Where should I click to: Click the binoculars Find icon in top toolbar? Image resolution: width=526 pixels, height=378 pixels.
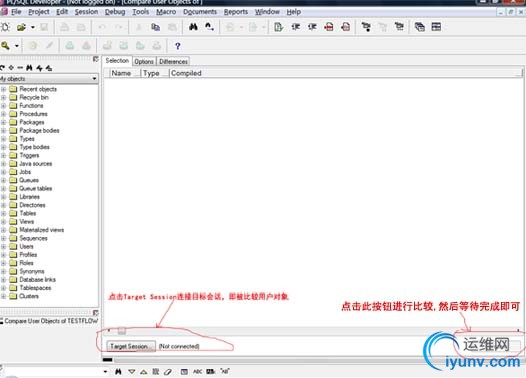[x=193, y=27]
